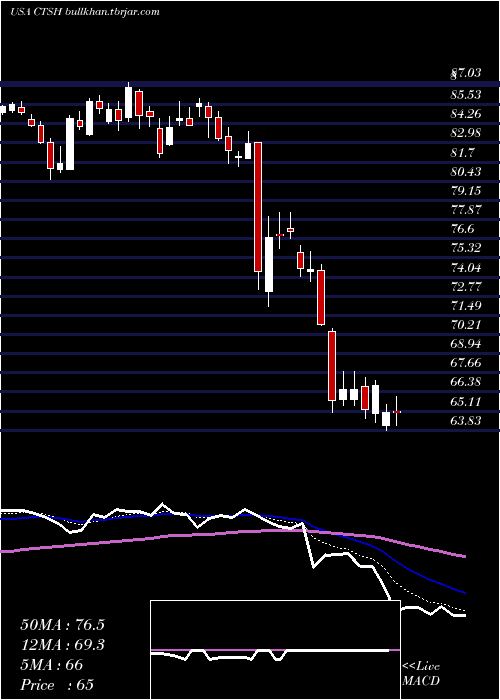500x700 pixels.
Task: Click the 71.49 price axis label
Action: (466, 305)
